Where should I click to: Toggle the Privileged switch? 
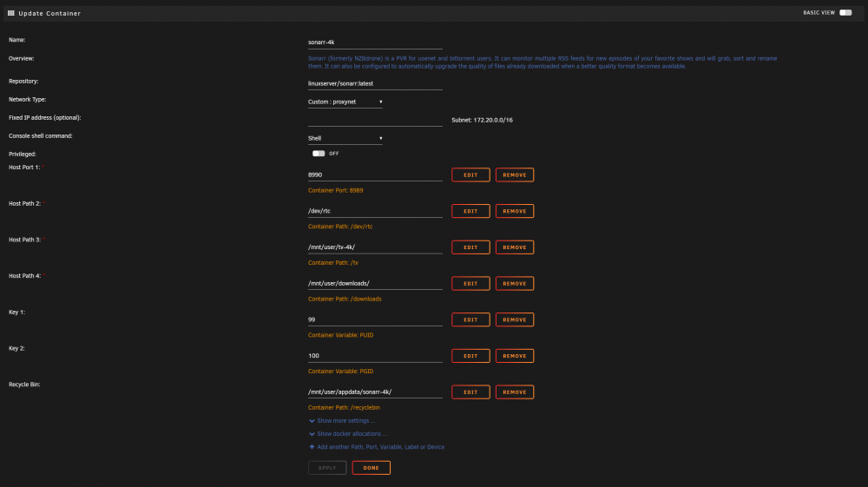click(x=319, y=154)
